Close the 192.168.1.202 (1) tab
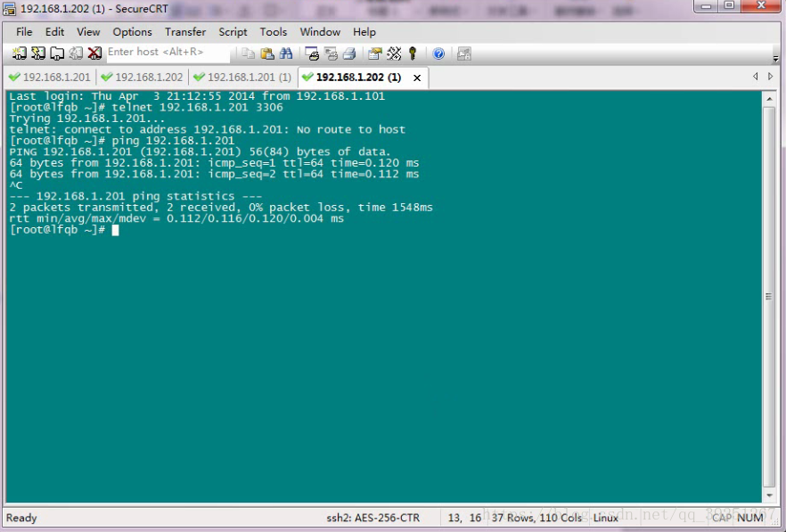 (x=417, y=78)
